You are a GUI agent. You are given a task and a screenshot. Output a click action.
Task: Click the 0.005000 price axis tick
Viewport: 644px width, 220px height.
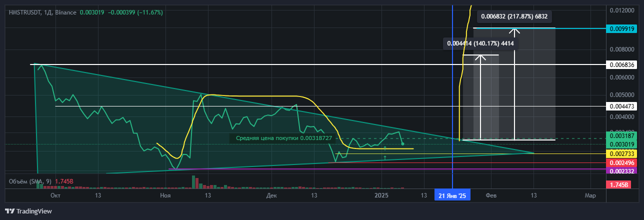622,94
